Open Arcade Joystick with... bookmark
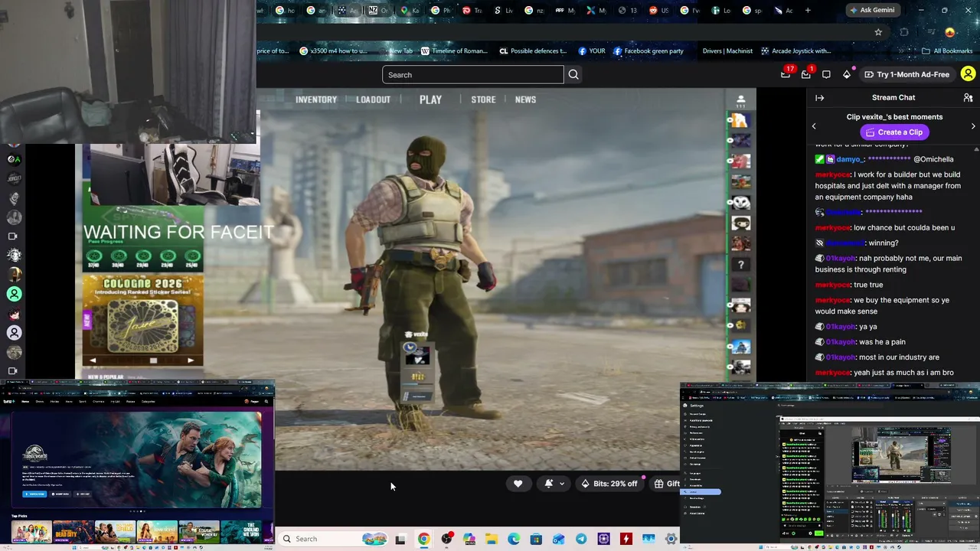The image size is (980, 551). [795, 51]
